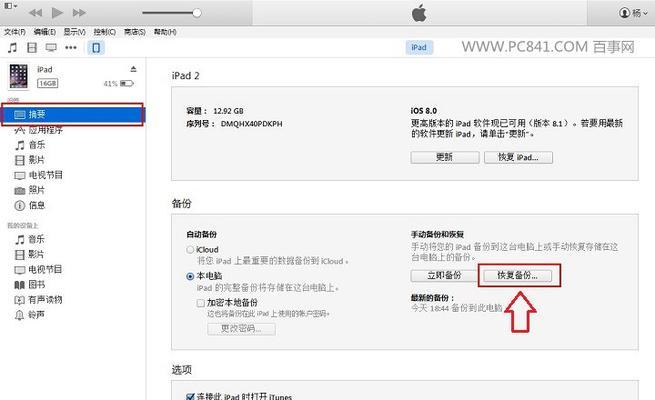Switch to the Music library icon in toolbar
Viewport: 655px width, 400px height.
point(13,48)
